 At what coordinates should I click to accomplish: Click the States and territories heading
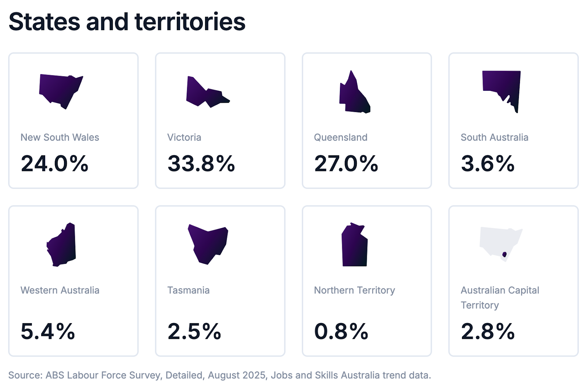click(x=127, y=22)
